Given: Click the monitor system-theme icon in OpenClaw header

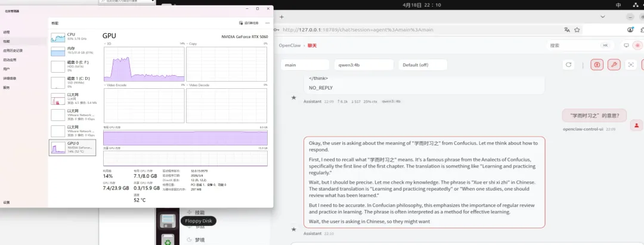Looking at the screenshot, I should point(626,45).
